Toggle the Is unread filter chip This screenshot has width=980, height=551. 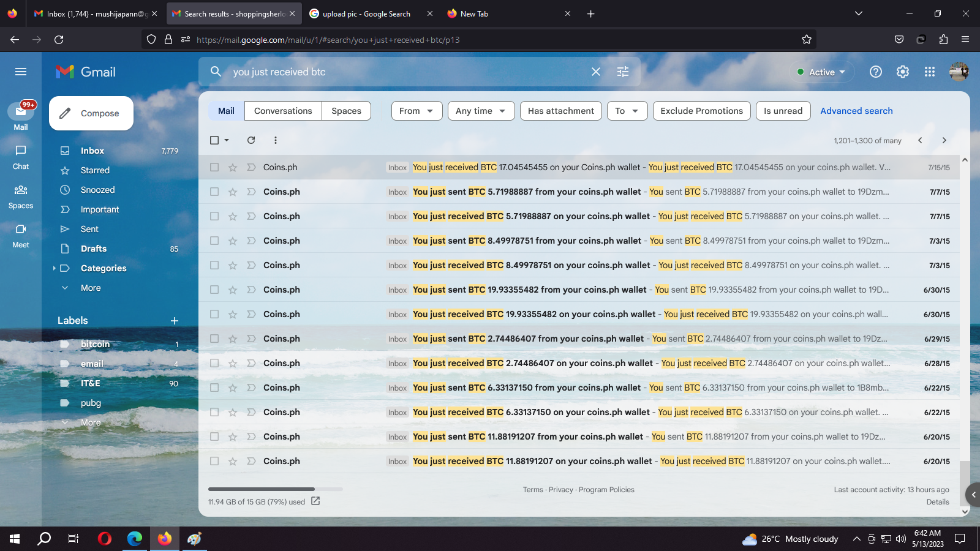point(783,111)
